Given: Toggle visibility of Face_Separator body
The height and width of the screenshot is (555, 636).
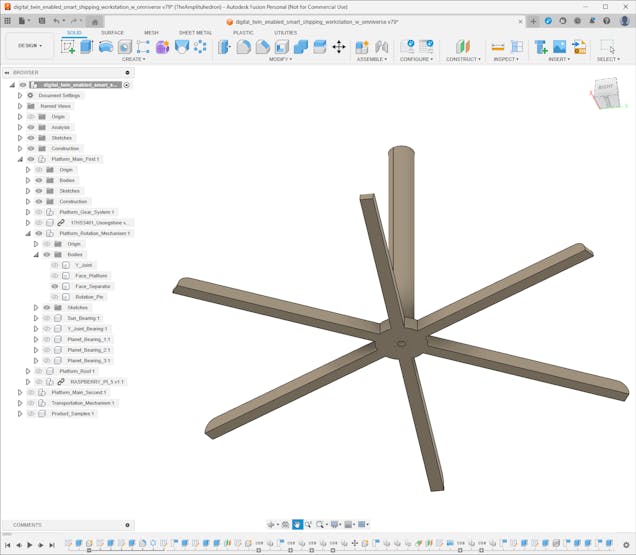Looking at the screenshot, I should click(x=55, y=286).
